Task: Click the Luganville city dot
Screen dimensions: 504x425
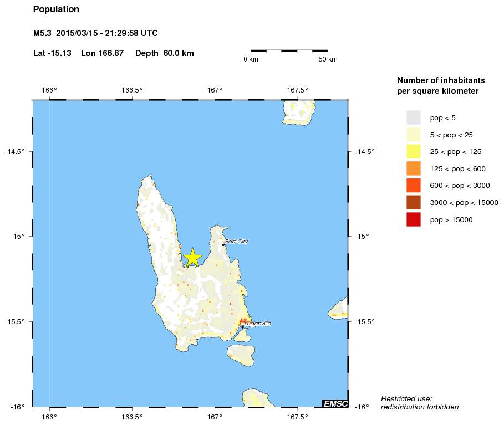Action: pos(243,327)
